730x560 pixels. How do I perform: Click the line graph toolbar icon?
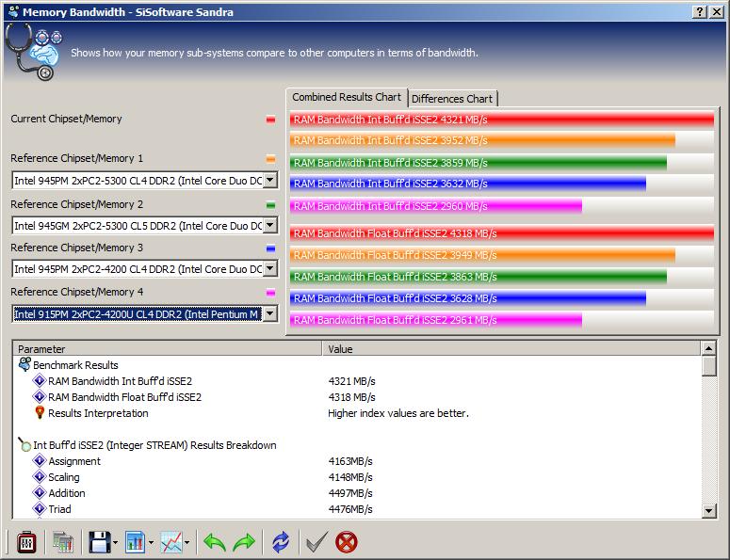(171, 542)
